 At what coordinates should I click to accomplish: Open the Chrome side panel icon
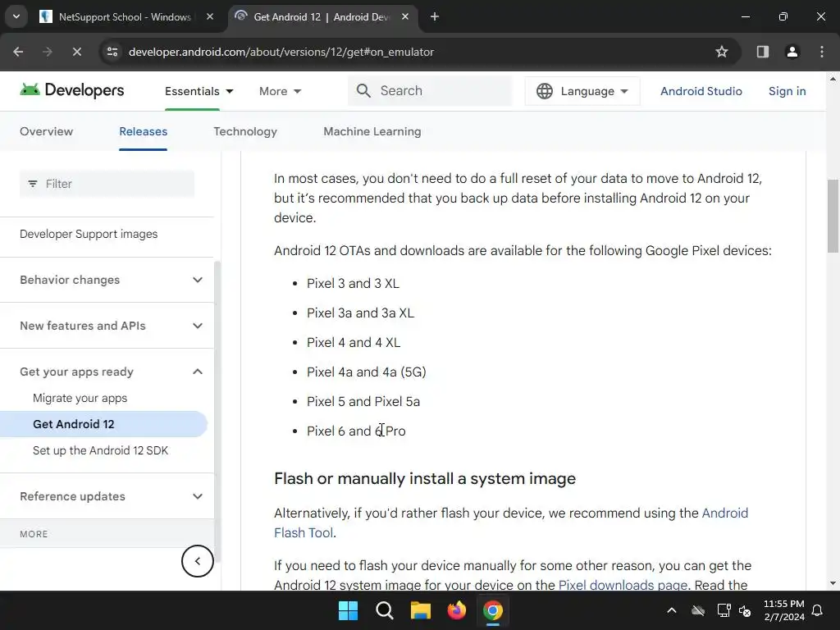[x=763, y=52]
